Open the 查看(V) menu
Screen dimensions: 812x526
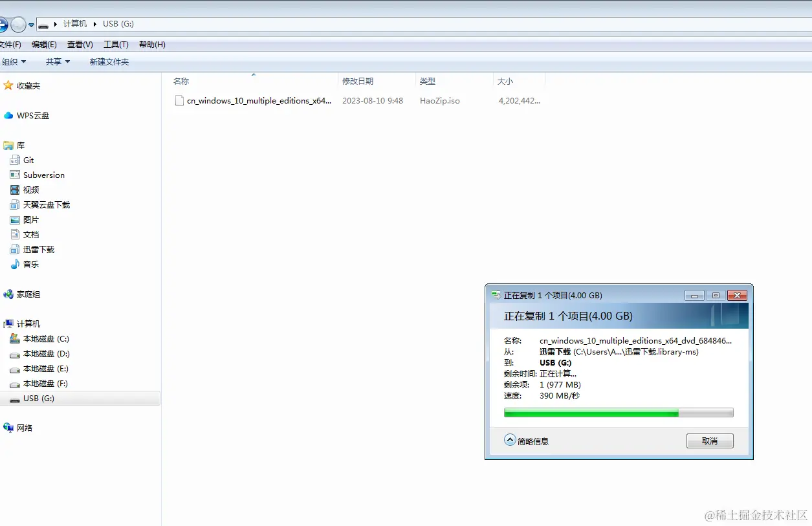(x=80, y=45)
